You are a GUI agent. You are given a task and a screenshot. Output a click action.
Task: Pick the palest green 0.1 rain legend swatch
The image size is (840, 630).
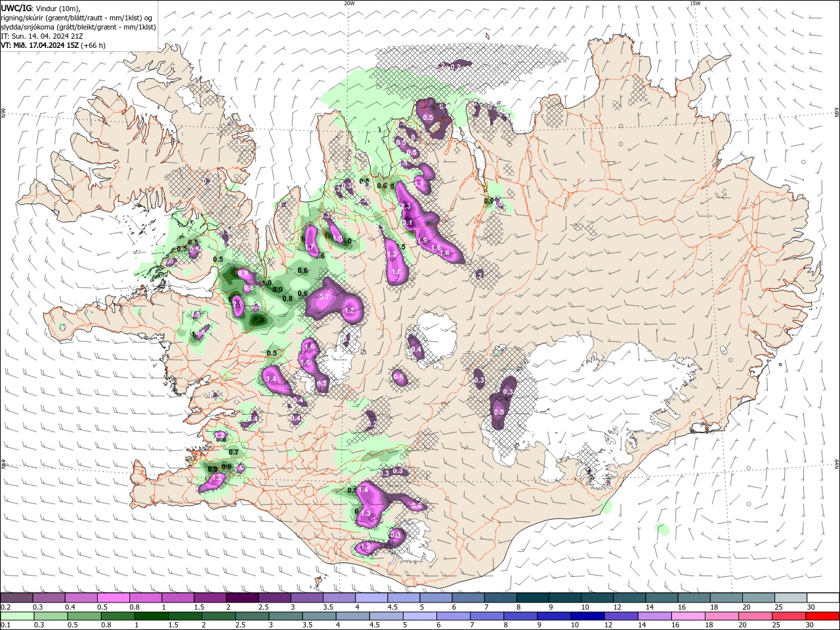point(17,616)
